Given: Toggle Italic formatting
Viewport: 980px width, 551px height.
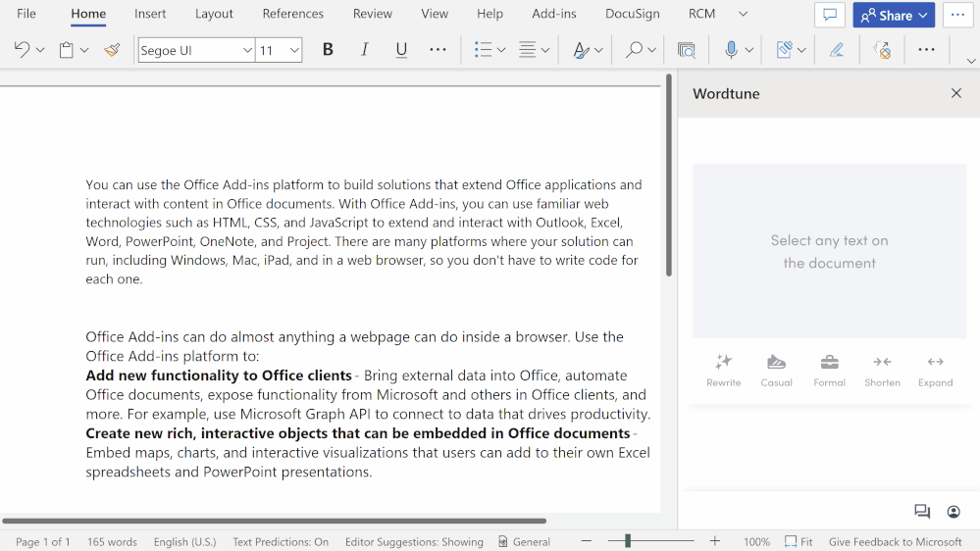Looking at the screenshot, I should (x=364, y=50).
